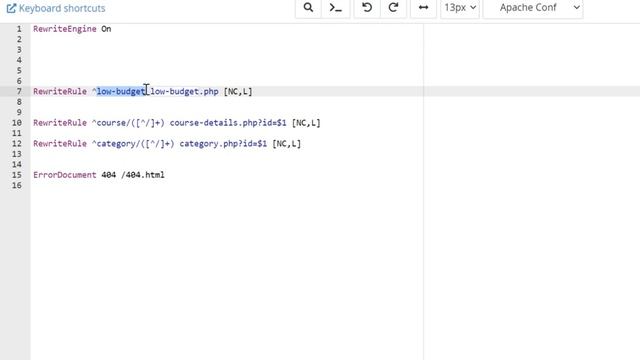Click the external-link icon beside Keyboard shortcuts
Image resolution: width=640 pixels, height=360 pixels.
(x=11, y=8)
